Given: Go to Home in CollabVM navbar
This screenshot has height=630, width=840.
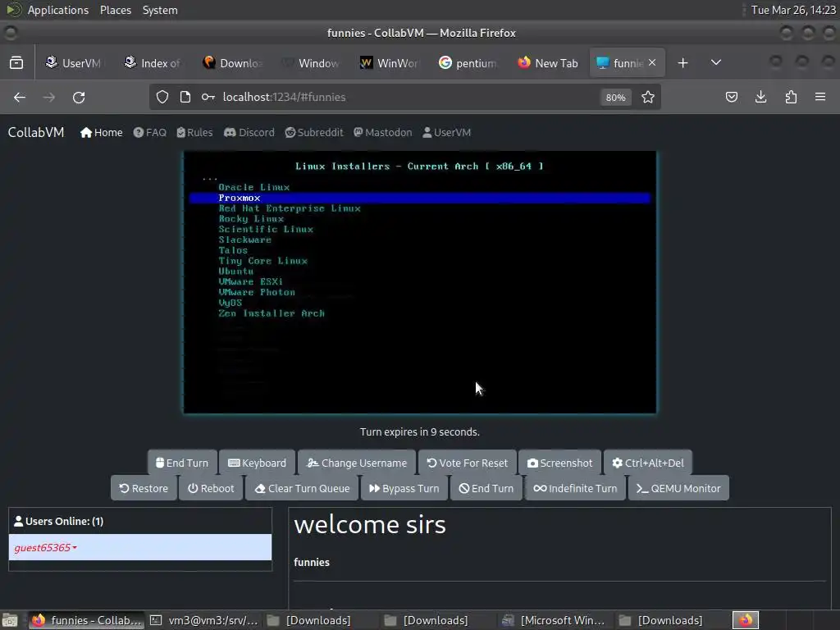Looking at the screenshot, I should click(x=101, y=132).
